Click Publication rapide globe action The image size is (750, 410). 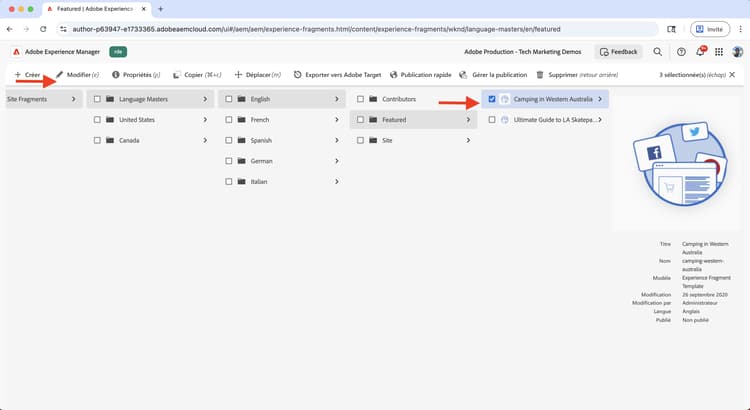420,75
